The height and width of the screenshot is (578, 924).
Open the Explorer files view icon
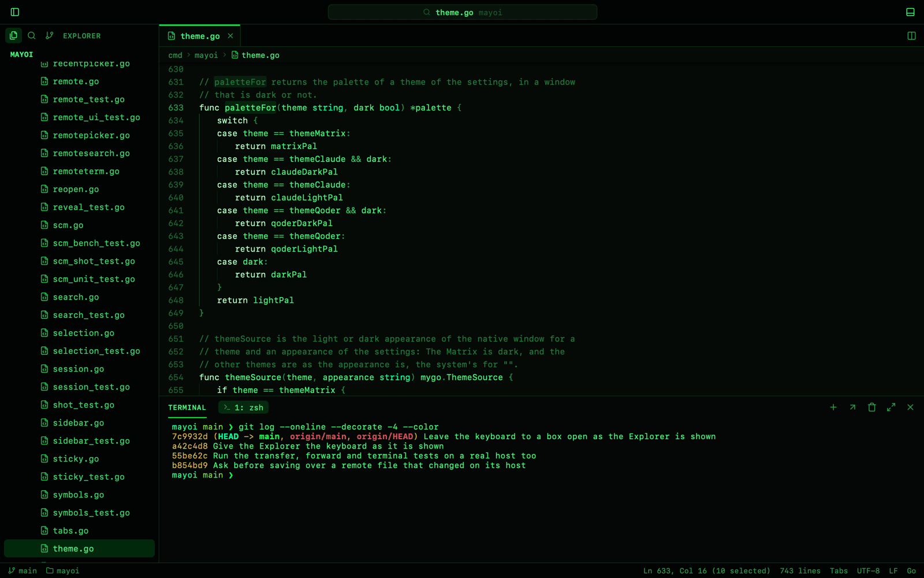tap(14, 35)
